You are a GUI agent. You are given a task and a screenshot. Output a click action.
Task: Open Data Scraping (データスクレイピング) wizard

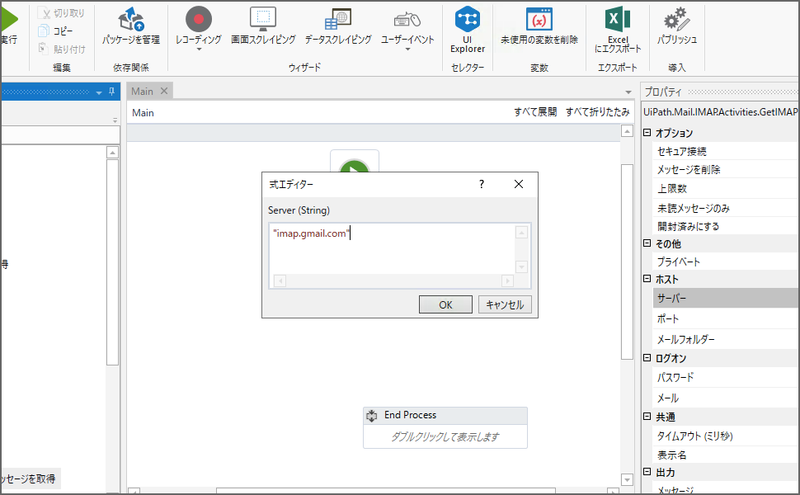pos(338,26)
